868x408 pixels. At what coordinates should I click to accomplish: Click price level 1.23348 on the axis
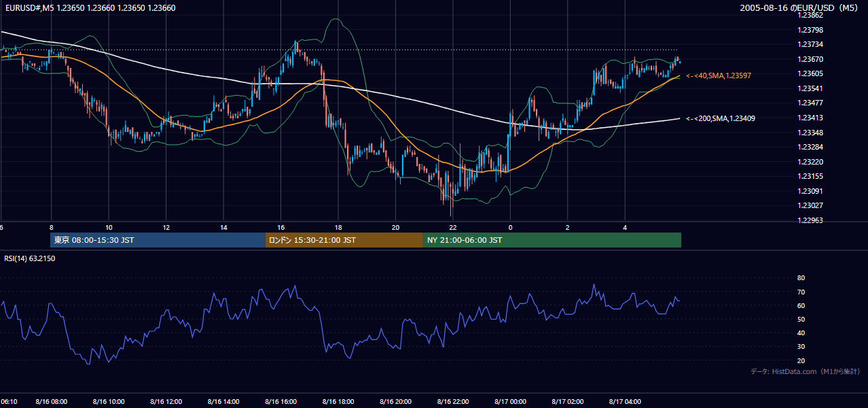tap(810, 132)
